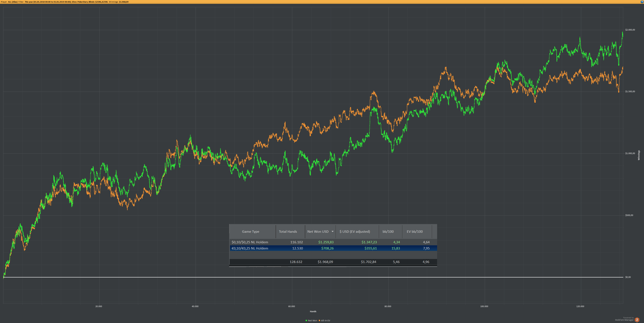Screen dimensions: 644x323
Task: Click the 4,34 bb/100 cell
Action: [x=396, y=242]
